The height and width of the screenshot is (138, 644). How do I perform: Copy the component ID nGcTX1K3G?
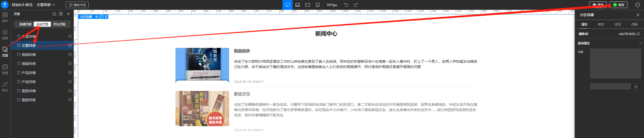coord(638,34)
